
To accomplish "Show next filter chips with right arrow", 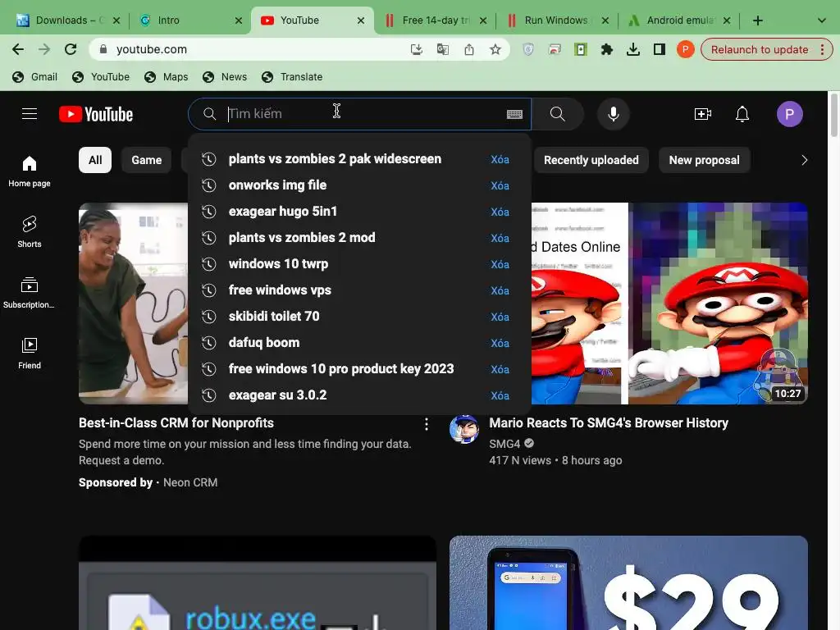I will (804, 160).
